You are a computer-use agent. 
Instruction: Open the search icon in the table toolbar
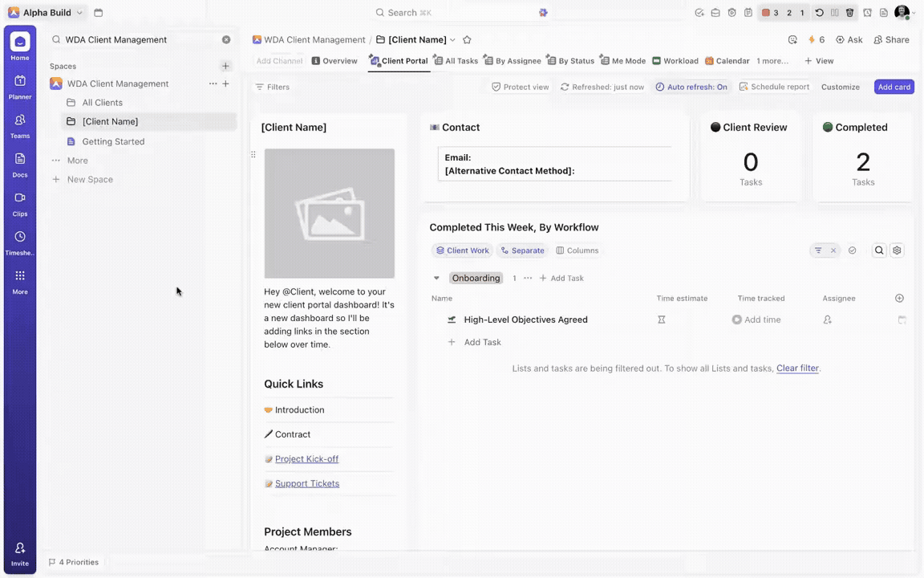coord(879,250)
